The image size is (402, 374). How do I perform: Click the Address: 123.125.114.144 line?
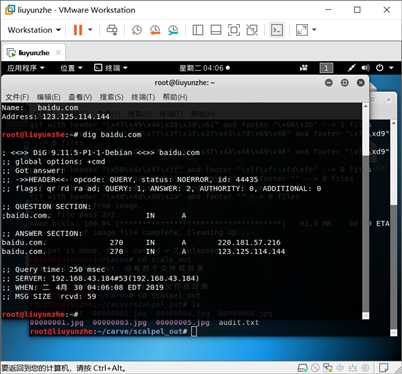pos(56,117)
